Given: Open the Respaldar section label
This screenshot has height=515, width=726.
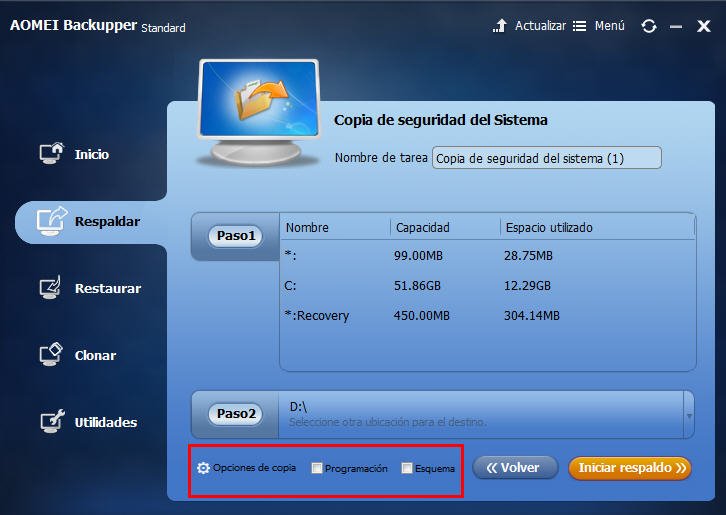Looking at the screenshot, I should tap(107, 221).
